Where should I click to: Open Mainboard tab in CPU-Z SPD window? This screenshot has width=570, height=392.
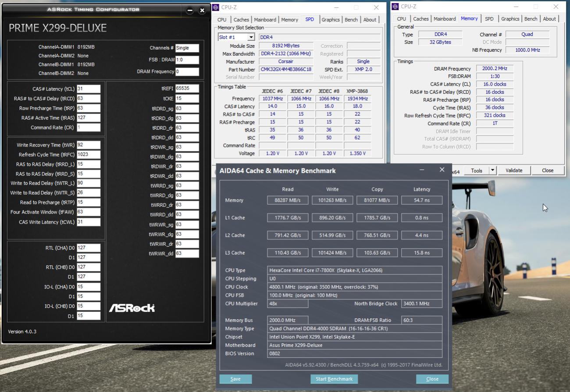(x=265, y=20)
